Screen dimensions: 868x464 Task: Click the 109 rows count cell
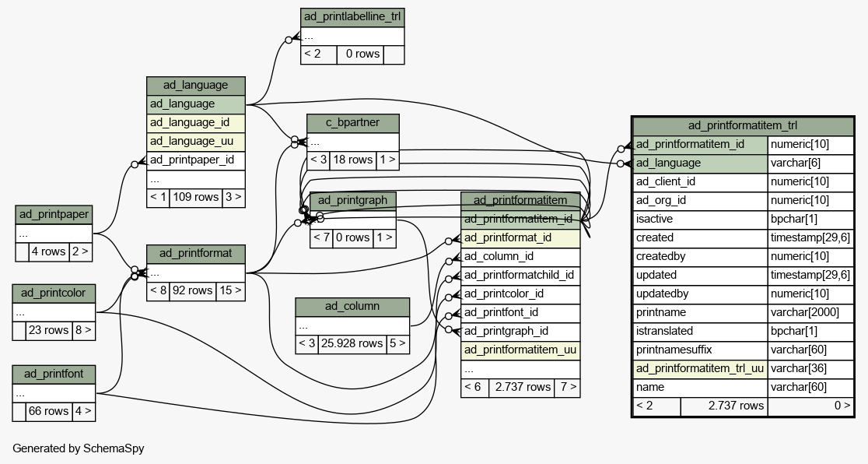(x=195, y=197)
